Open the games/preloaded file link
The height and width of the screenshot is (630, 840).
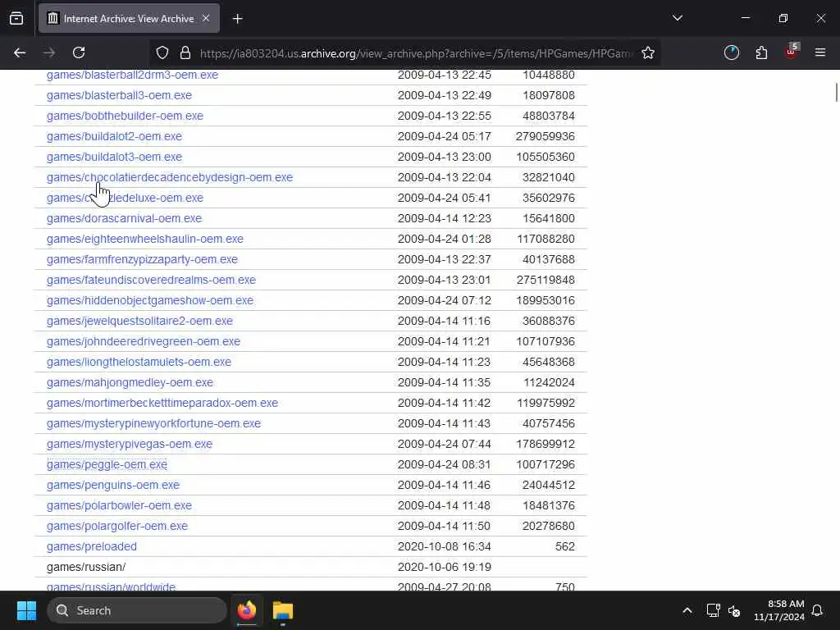[92, 546]
